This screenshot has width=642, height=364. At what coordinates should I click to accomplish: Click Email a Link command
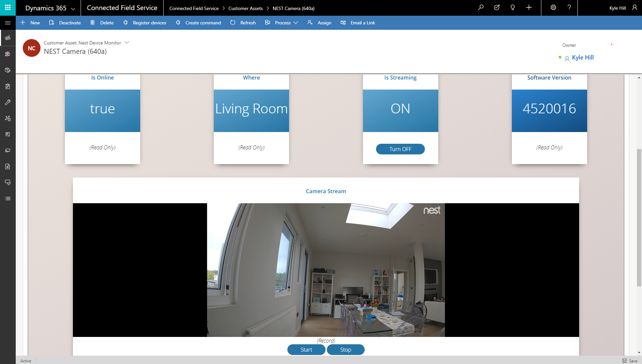358,23
